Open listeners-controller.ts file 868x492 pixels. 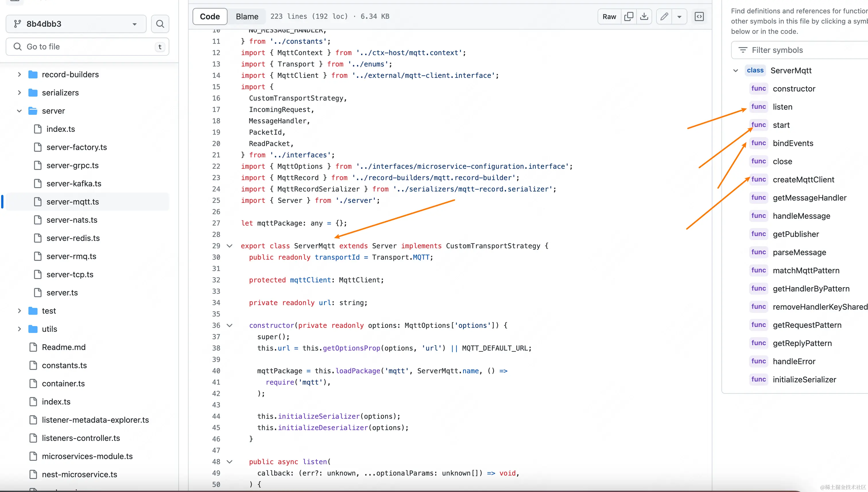(81, 438)
